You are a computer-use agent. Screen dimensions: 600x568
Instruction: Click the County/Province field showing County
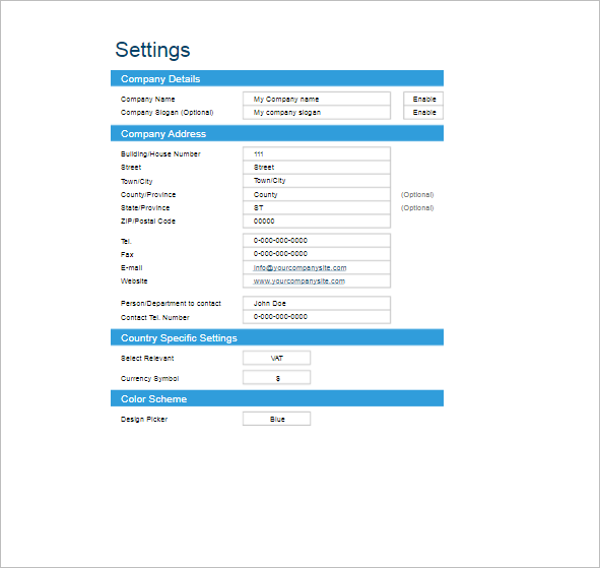tap(316, 195)
